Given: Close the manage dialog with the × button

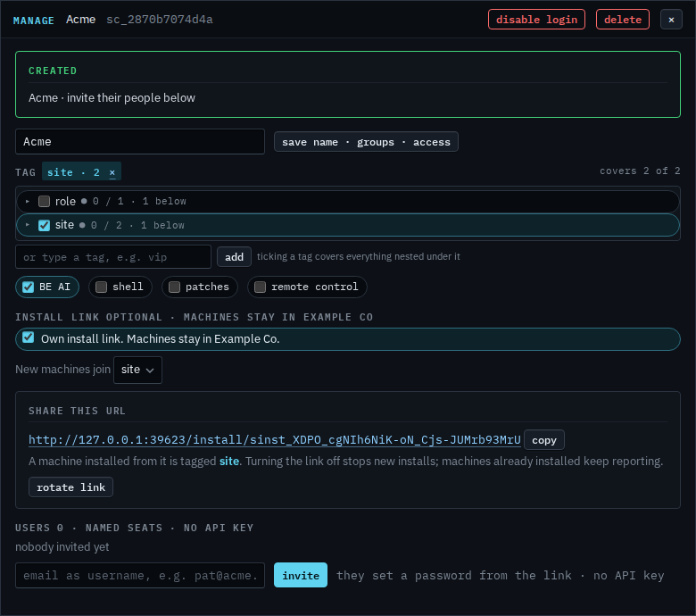Looking at the screenshot, I should pos(671,20).
